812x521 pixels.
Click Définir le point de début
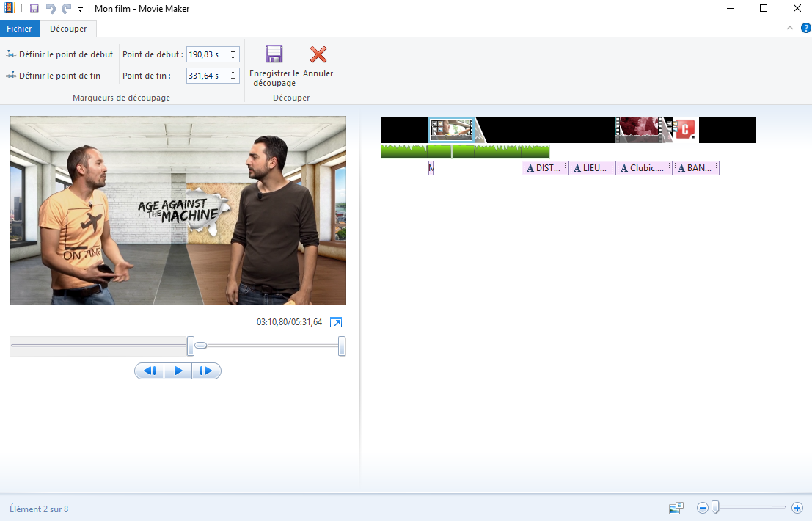(59, 54)
